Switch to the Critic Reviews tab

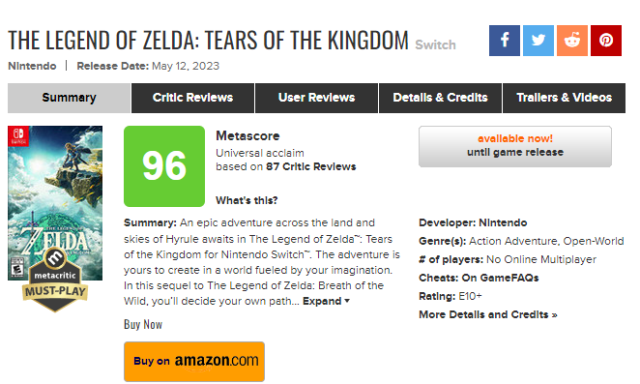coord(193,98)
